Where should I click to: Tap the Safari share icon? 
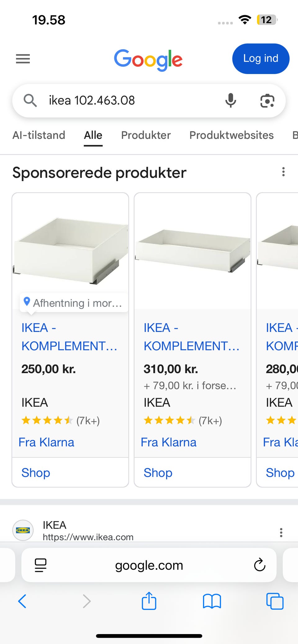click(149, 601)
